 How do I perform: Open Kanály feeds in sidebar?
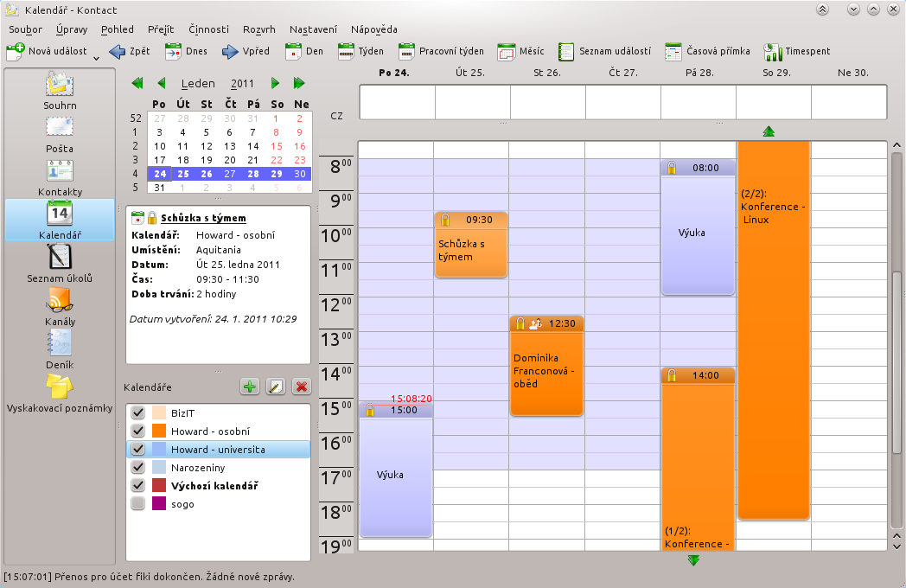[x=60, y=305]
